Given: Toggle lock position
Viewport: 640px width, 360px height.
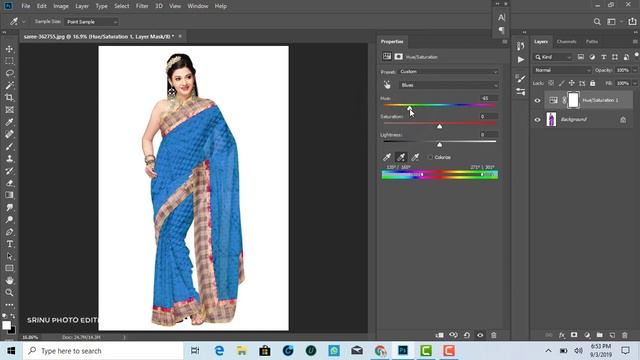Looking at the screenshot, I should [x=572, y=83].
